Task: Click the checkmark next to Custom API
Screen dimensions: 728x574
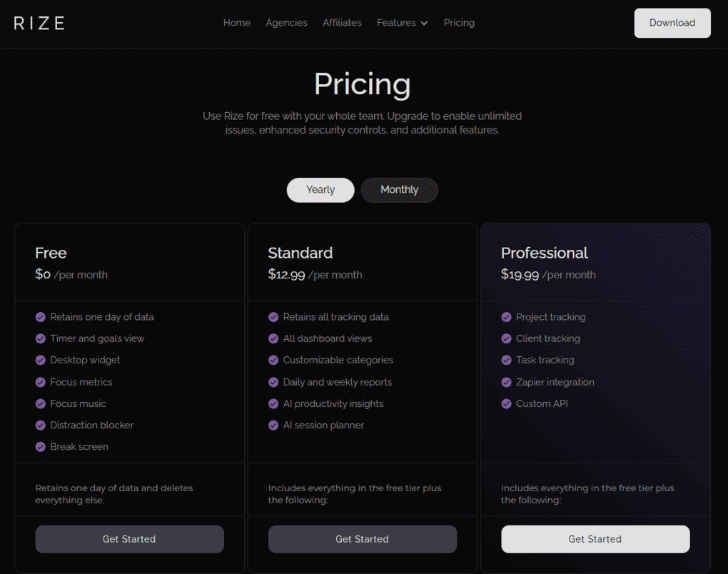Action: pyautogui.click(x=507, y=403)
